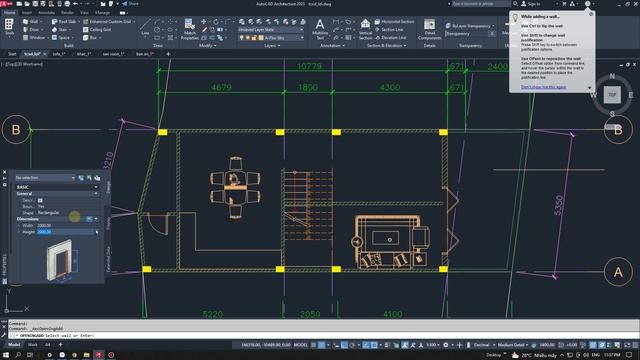This screenshot has height=360, width=640.
Task: Open the Home ribbon tab
Action: click(x=9, y=13)
